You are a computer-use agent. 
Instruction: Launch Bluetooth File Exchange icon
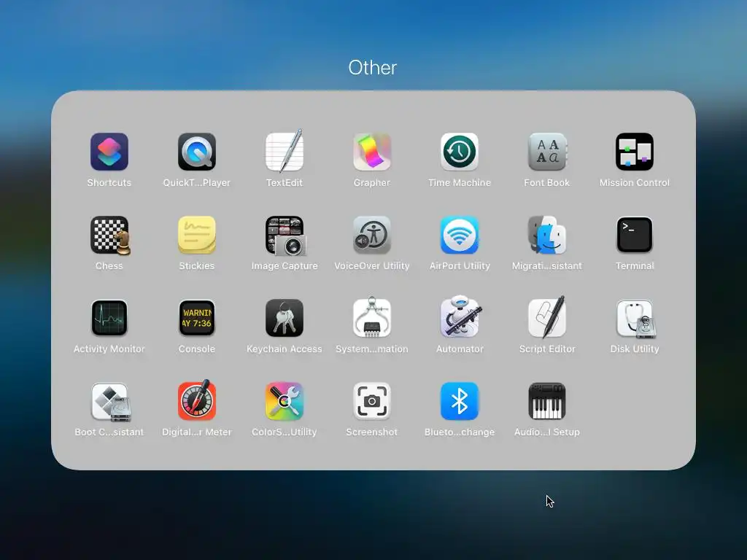[460, 402]
